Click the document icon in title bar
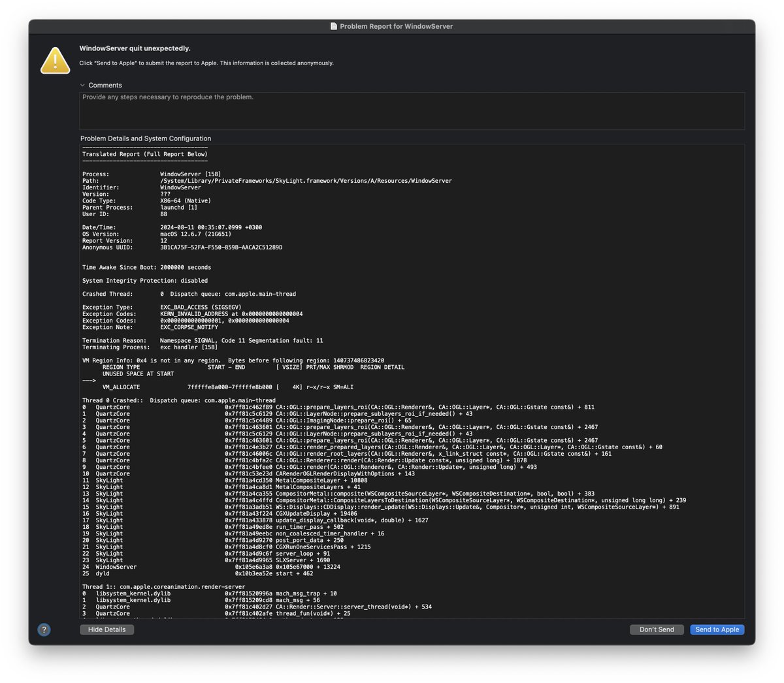This screenshot has width=784, height=683. [x=334, y=26]
